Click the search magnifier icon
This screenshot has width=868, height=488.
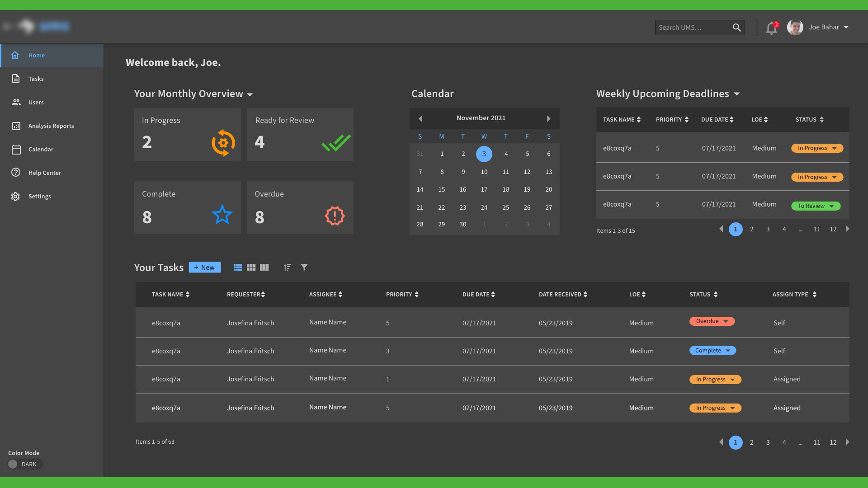pyautogui.click(x=736, y=28)
